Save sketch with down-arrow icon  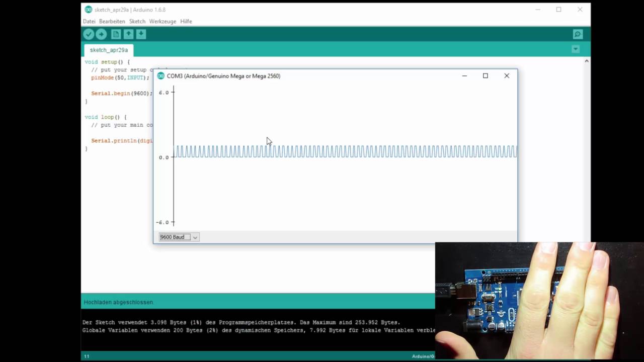click(x=141, y=34)
